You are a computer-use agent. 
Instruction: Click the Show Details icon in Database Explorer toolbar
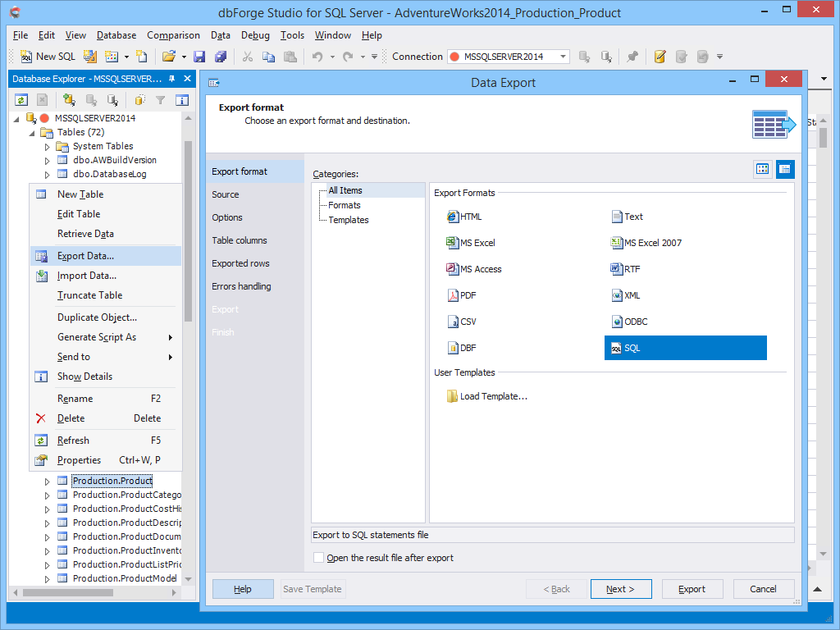[x=182, y=99]
